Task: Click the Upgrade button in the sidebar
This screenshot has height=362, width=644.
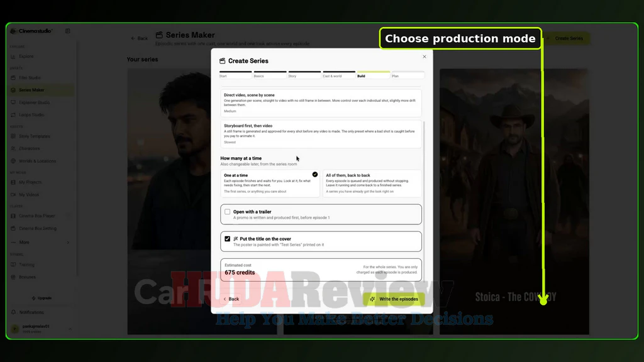Action: click(42, 298)
